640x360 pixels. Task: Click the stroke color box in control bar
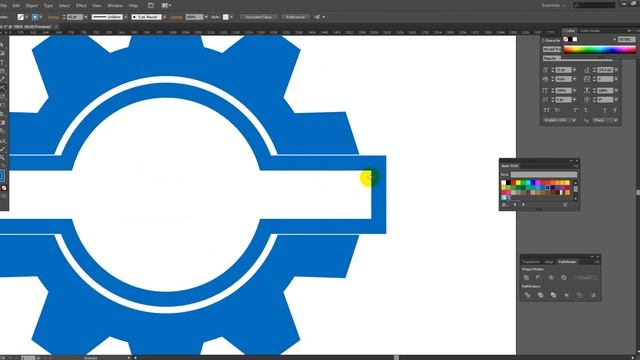click(x=35, y=17)
